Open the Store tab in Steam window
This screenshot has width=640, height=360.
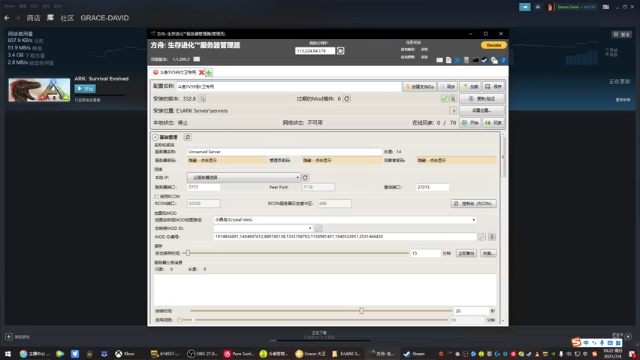pyautogui.click(x=33, y=18)
